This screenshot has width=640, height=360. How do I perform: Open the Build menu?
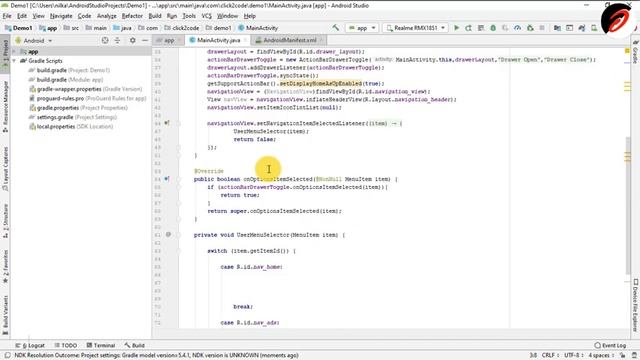click(x=155, y=16)
